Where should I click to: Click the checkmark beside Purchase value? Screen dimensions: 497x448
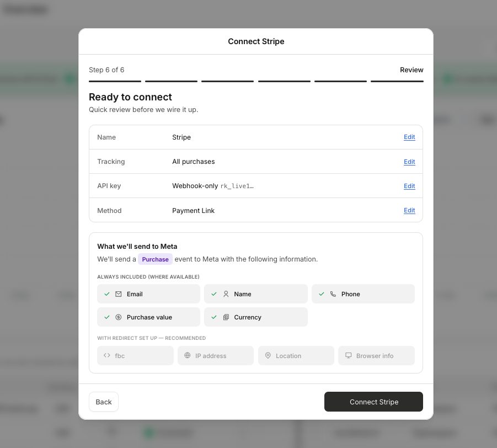(107, 317)
